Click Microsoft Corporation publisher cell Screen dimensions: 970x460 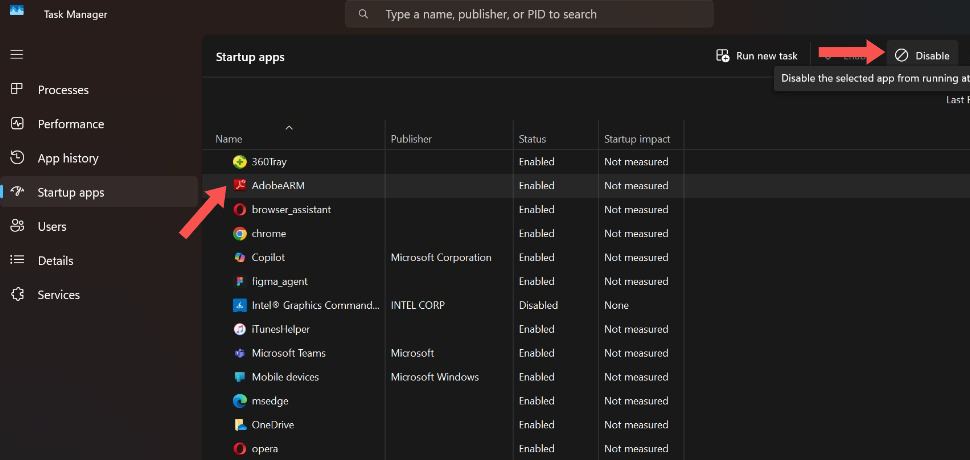tap(441, 257)
